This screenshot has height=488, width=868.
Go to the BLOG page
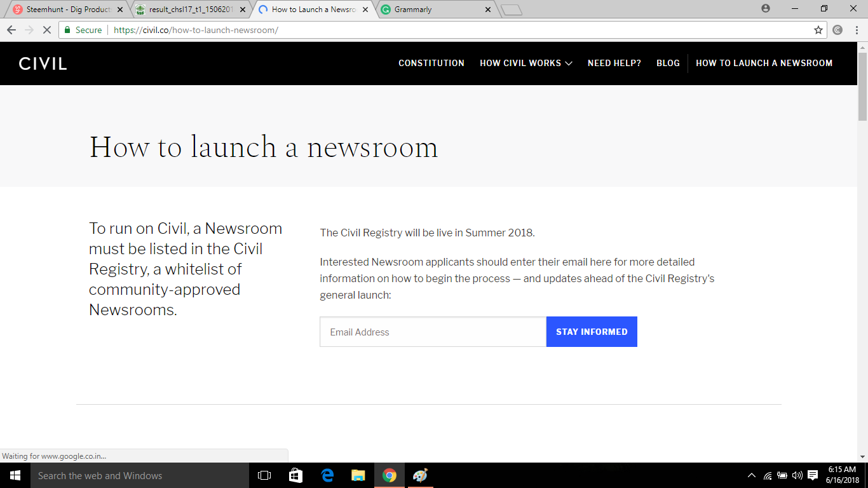click(668, 63)
